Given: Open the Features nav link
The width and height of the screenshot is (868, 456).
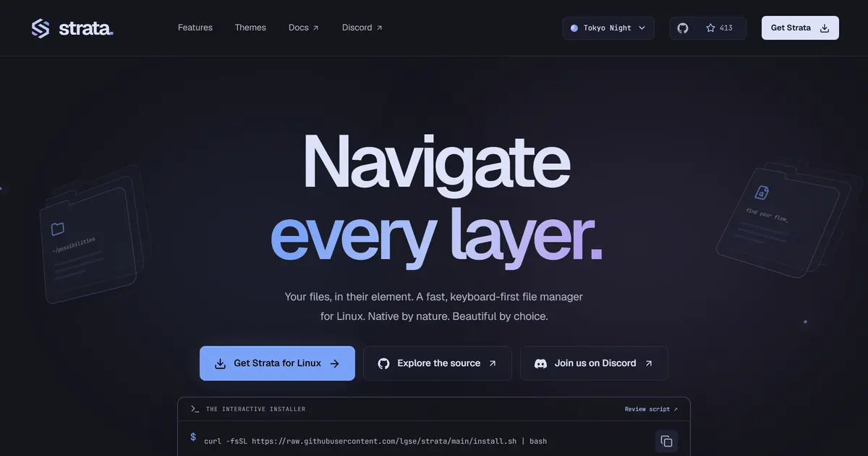Looking at the screenshot, I should 195,28.
